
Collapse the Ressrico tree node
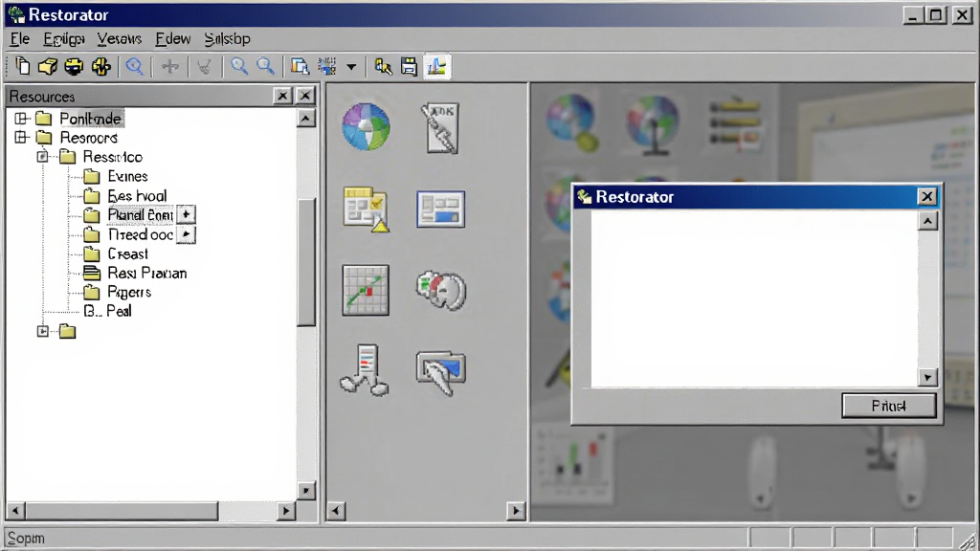tap(42, 156)
